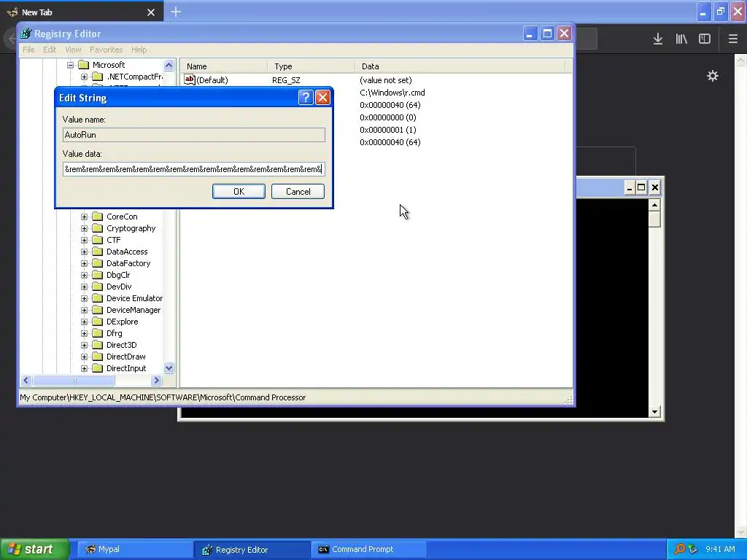Click the 0x00000001 (1) data value

coord(388,130)
